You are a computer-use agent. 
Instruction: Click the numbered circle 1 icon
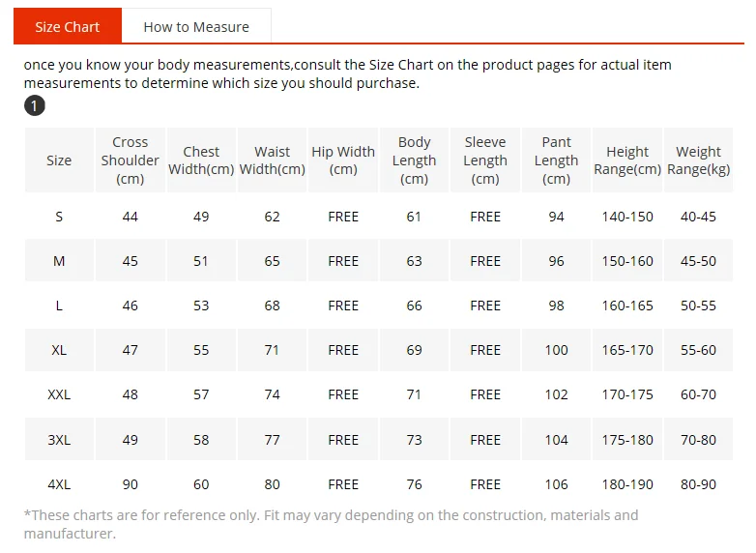(x=35, y=105)
